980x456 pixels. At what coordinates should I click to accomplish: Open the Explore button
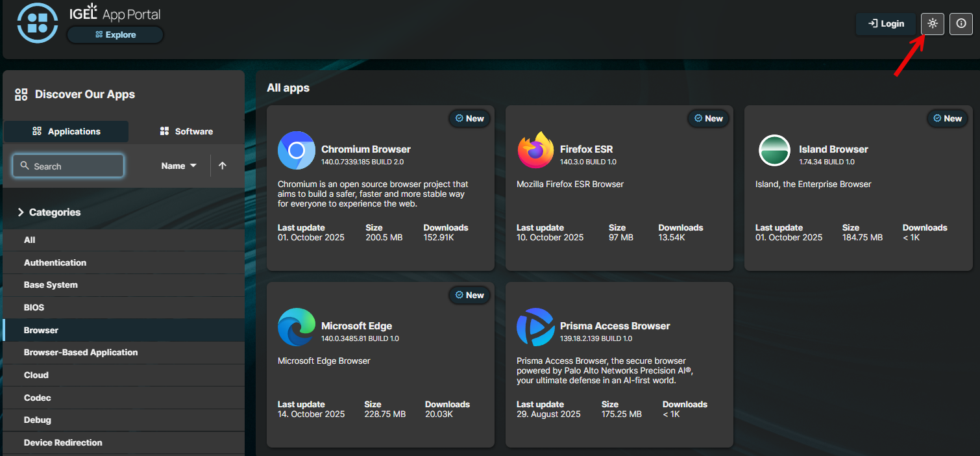pos(115,34)
